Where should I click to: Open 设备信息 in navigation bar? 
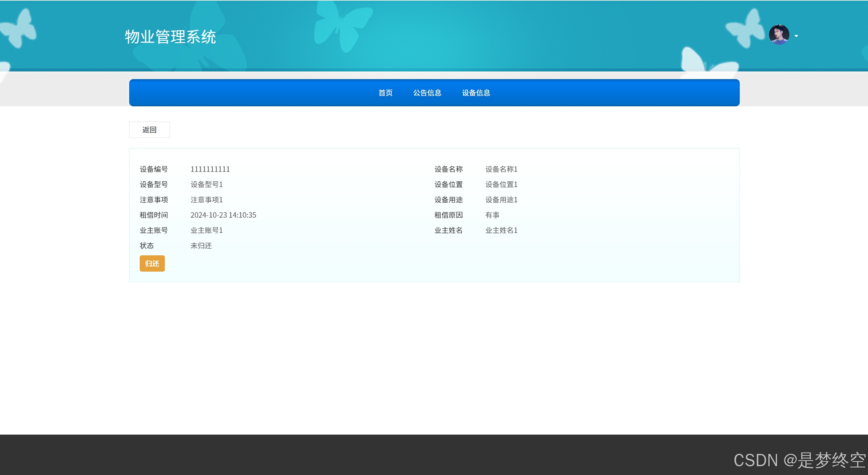point(476,93)
